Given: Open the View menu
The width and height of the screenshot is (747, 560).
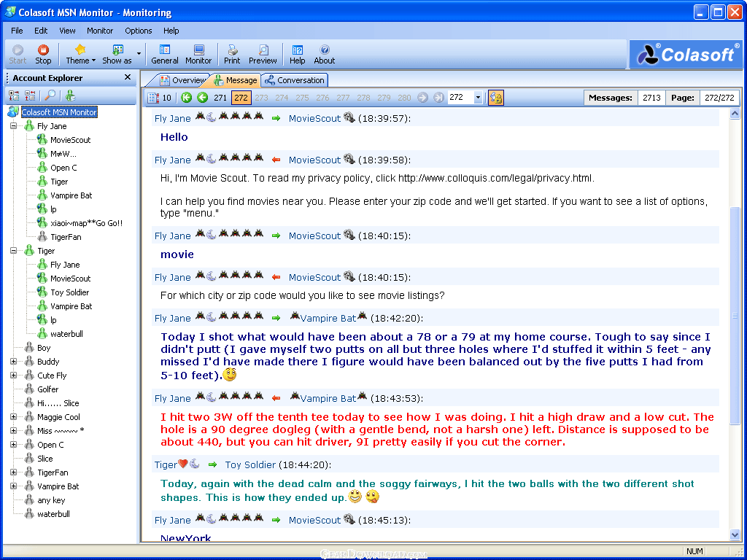Looking at the screenshot, I should [x=67, y=31].
